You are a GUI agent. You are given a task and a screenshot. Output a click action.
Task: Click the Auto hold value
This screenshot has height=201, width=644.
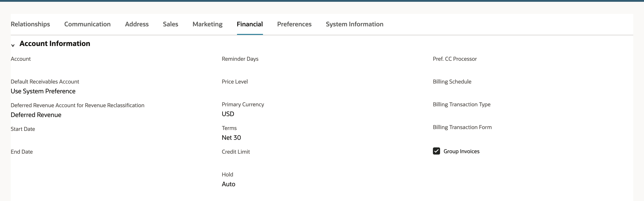point(229,184)
